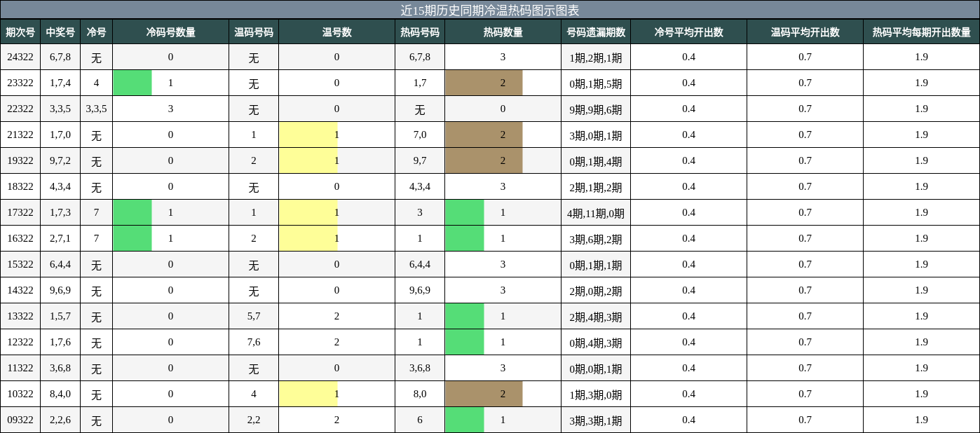Select period number 24322 in the first row

(x=21, y=57)
